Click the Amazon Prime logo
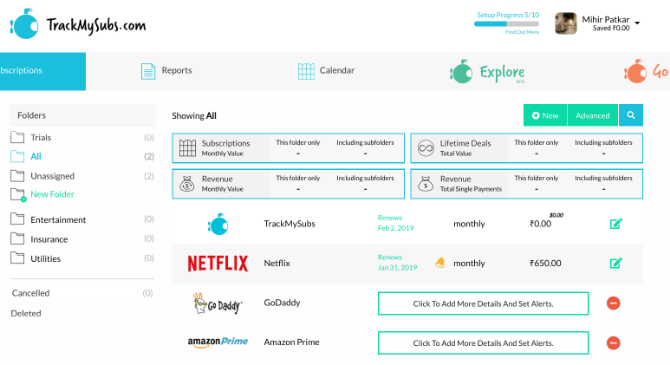Image resolution: width=670 pixels, height=365 pixels. pyautogui.click(x=218, y=342)
